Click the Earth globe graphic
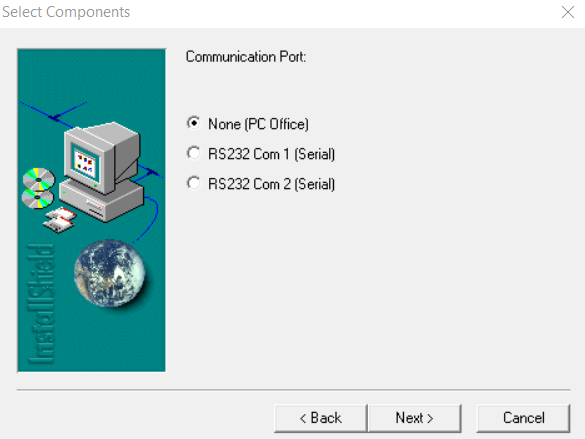This screenshot has height=439, width=585. tap(110, 273)
